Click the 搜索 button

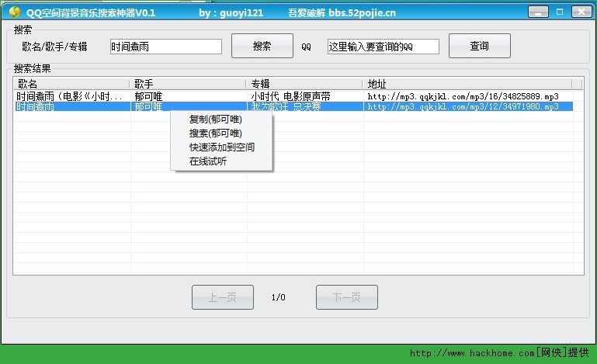coord(262,46)
